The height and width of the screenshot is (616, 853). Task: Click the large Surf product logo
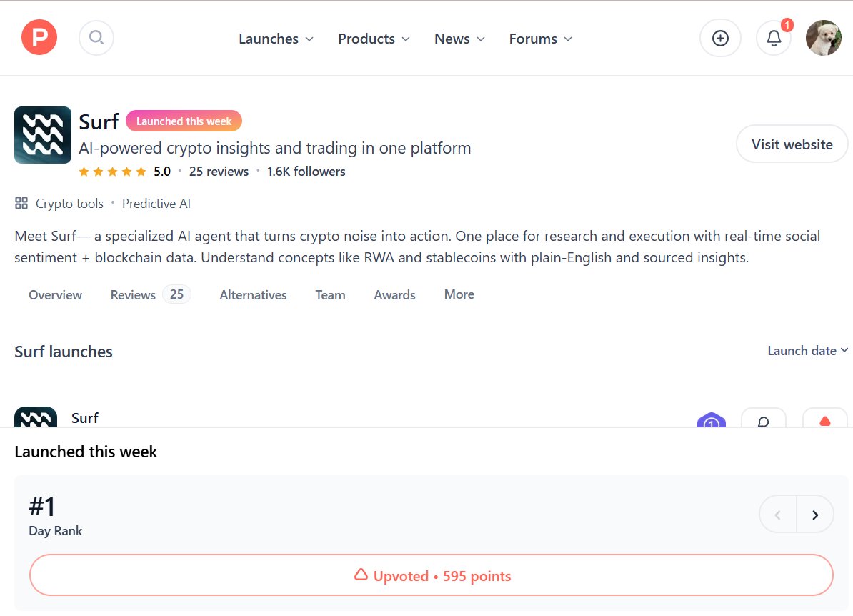(x=43, y=135)
